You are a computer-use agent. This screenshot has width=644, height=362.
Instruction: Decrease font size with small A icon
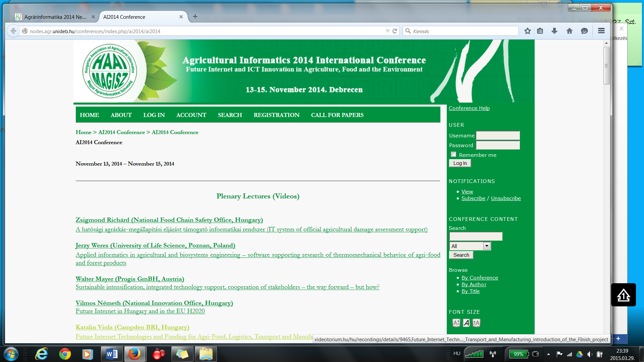456,323
